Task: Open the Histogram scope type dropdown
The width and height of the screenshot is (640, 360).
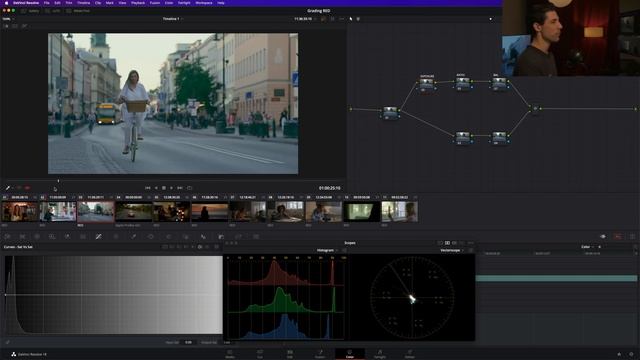Action: 327,250
